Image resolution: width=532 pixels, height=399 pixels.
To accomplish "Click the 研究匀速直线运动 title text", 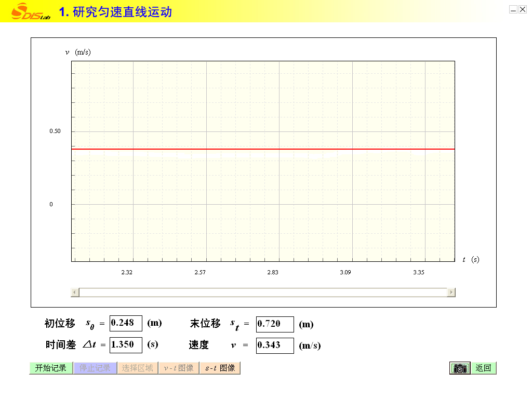I will [x=122, y=12].
